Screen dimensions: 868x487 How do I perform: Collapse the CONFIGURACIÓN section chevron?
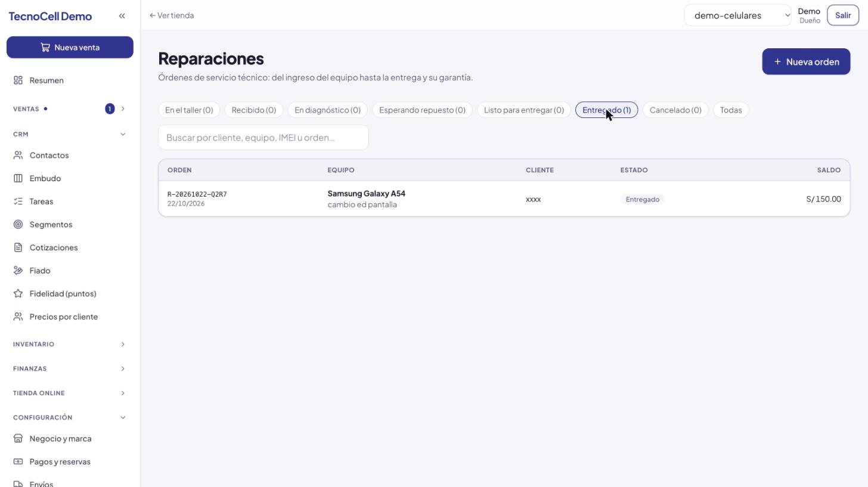coord(123,418)
